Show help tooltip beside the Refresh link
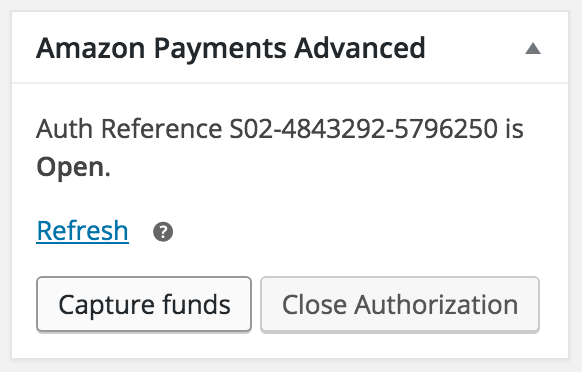This screenshot has width=582, height=372. tap(163, 232)
